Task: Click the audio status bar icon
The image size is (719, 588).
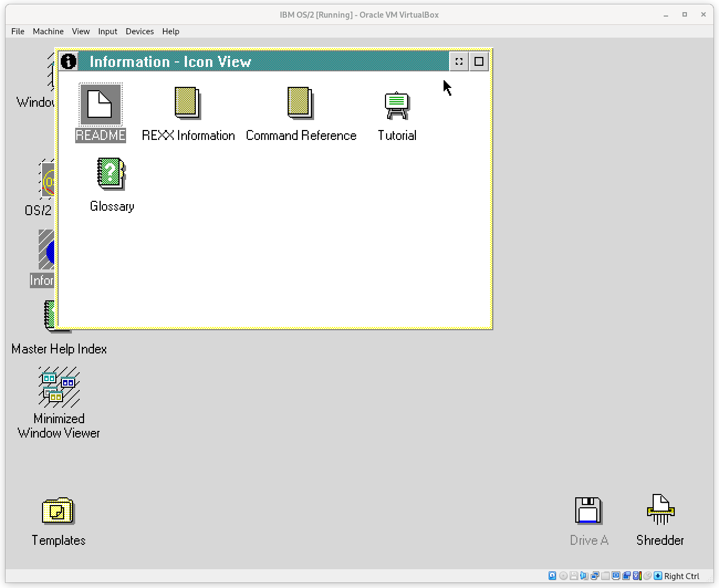Action: tap(584, 576)
